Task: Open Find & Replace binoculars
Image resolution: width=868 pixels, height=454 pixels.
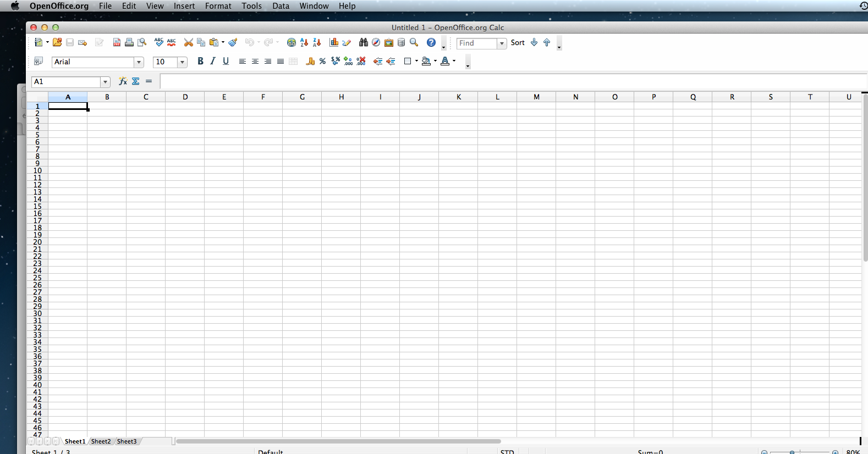Action: (x=364, y=42)
